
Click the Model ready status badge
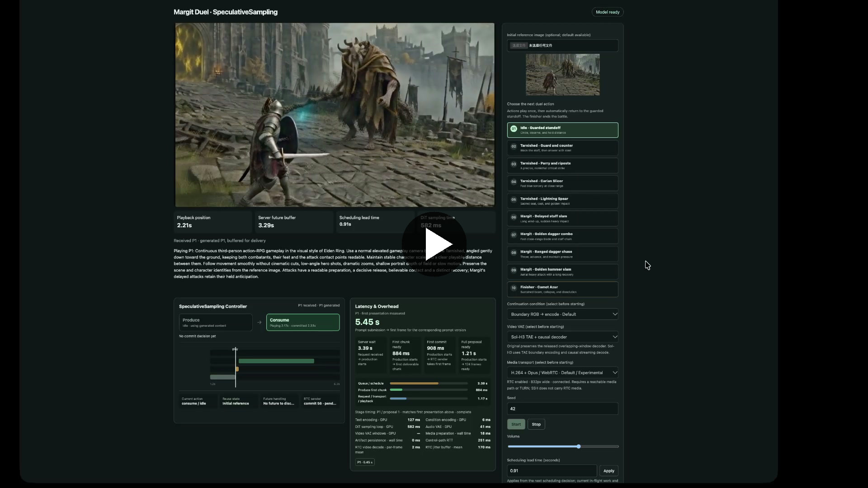pyautogui.click(x=607, y=12)
